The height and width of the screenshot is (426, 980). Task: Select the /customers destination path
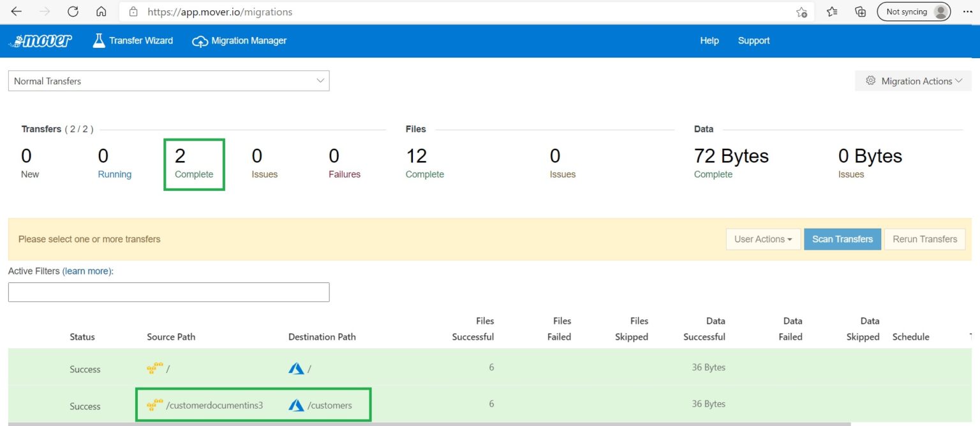point(329,405)
